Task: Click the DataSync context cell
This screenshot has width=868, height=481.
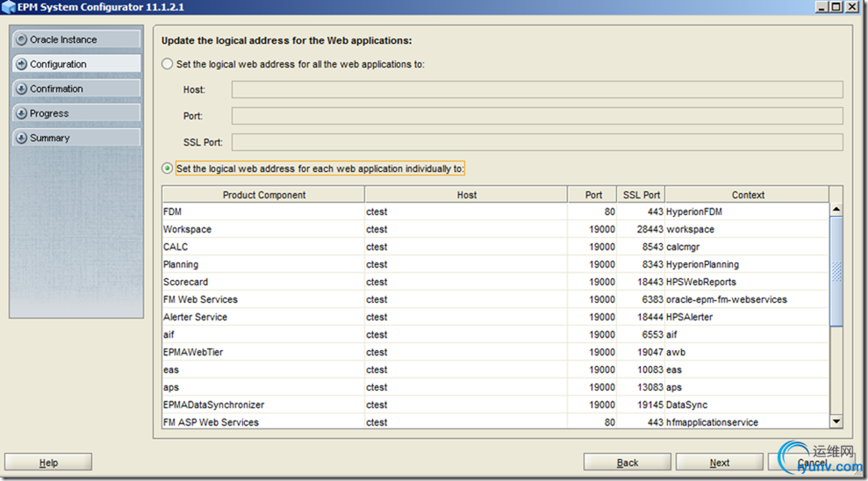Action: 747,406
